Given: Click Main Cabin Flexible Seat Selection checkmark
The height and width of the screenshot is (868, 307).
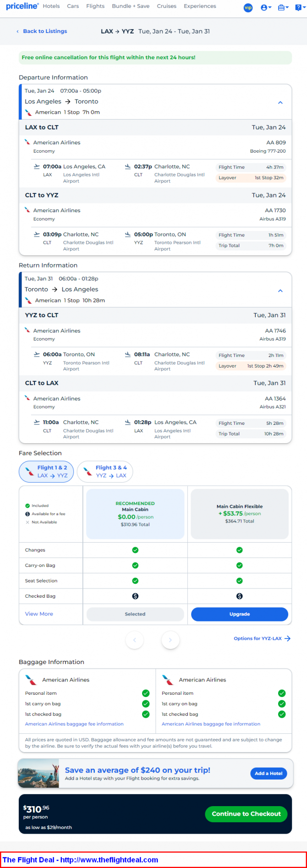Looking at the screenshot, I should pos(240,581).
